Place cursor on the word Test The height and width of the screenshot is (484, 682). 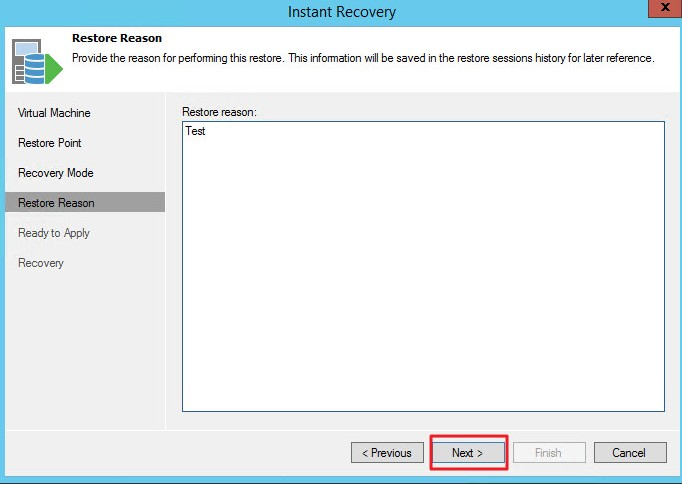point(195,131)
